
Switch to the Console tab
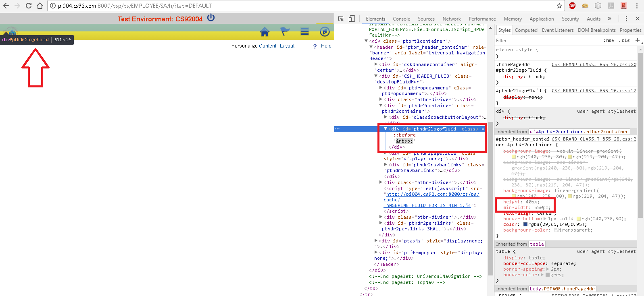pos(401,19)
